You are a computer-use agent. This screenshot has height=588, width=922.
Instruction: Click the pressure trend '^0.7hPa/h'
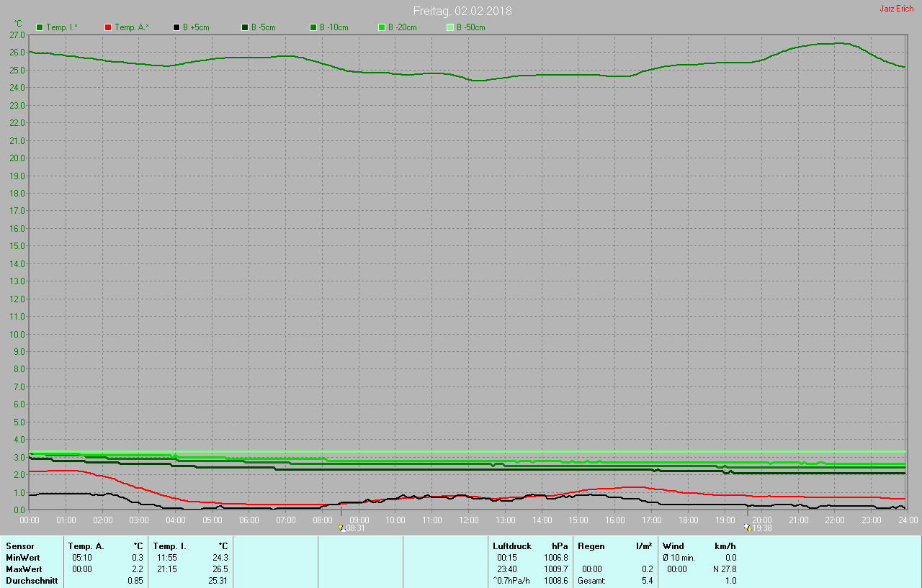[511, 581]
